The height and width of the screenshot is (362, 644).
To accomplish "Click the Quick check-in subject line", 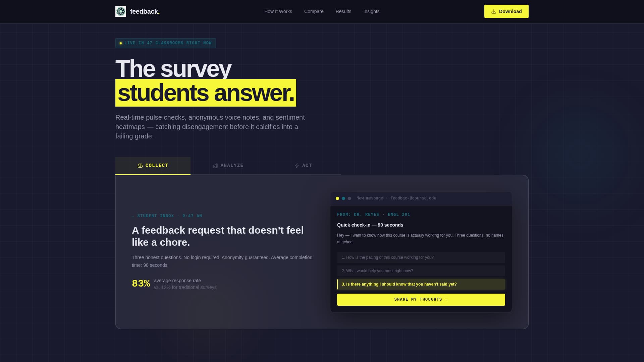I will [x=370, y=225].
